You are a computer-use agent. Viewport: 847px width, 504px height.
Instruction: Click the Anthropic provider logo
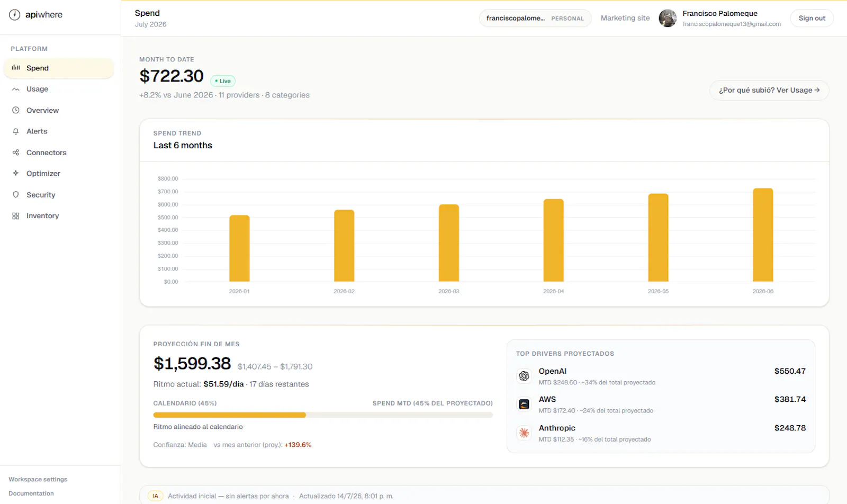click(524, 433)
